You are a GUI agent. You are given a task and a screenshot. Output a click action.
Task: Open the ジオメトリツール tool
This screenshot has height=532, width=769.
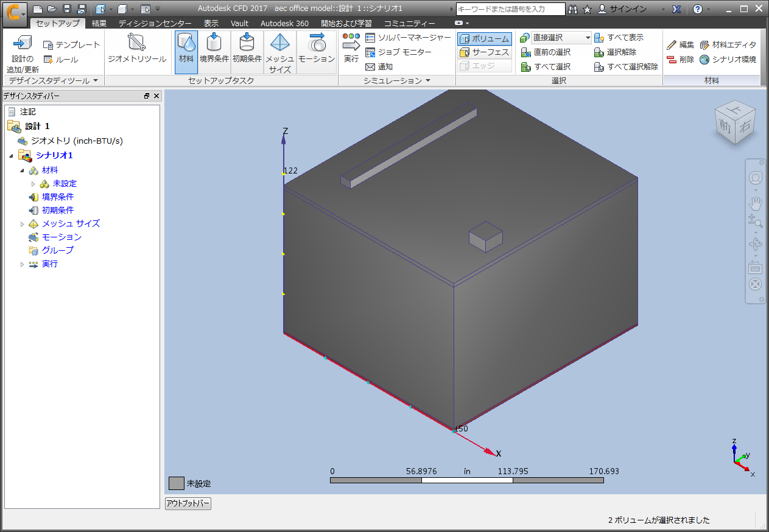(x=137, y=49)
